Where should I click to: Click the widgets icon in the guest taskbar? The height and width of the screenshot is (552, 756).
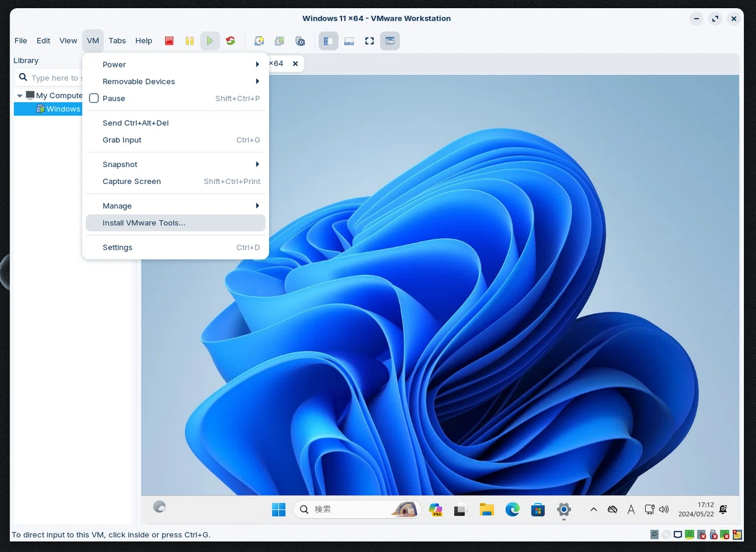click(159, 506)
